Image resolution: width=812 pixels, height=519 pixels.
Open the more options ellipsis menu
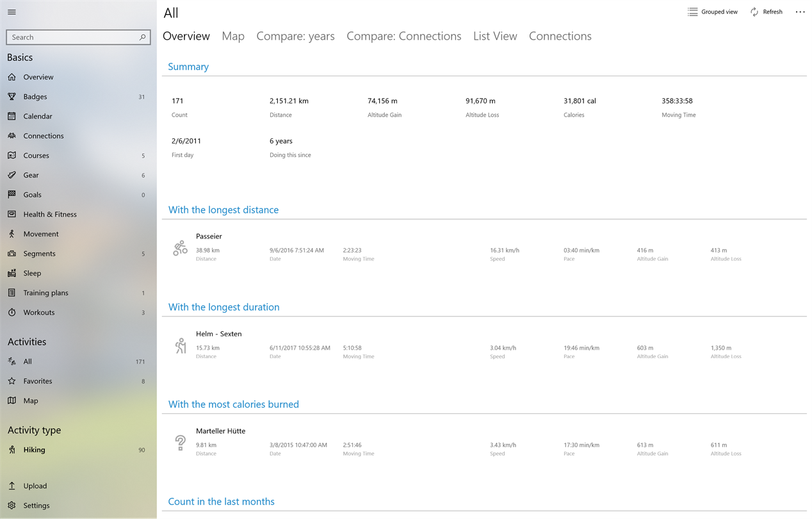(800, 12)
